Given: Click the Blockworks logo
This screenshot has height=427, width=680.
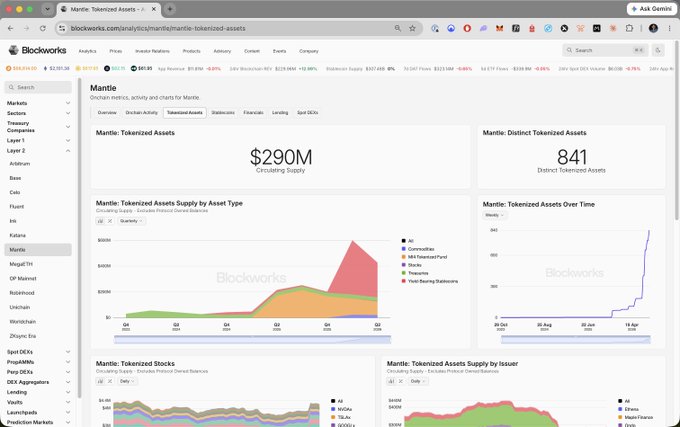Looking at the screenshot, I should tap(37, 50).
